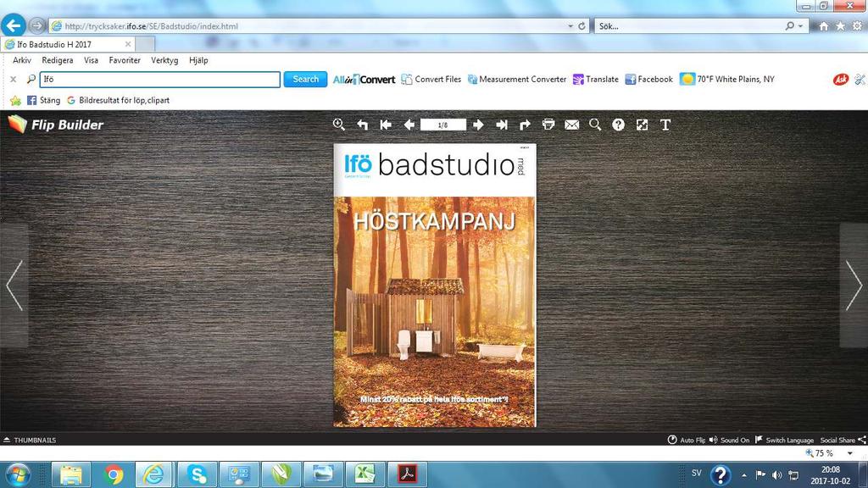Viewport: 868px width, 488px height.
Task: Open Convert Files link
Action: tap(431, 80)
